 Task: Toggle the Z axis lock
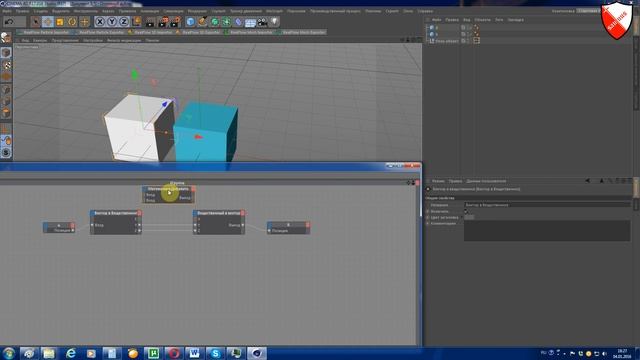click(124, 22)
